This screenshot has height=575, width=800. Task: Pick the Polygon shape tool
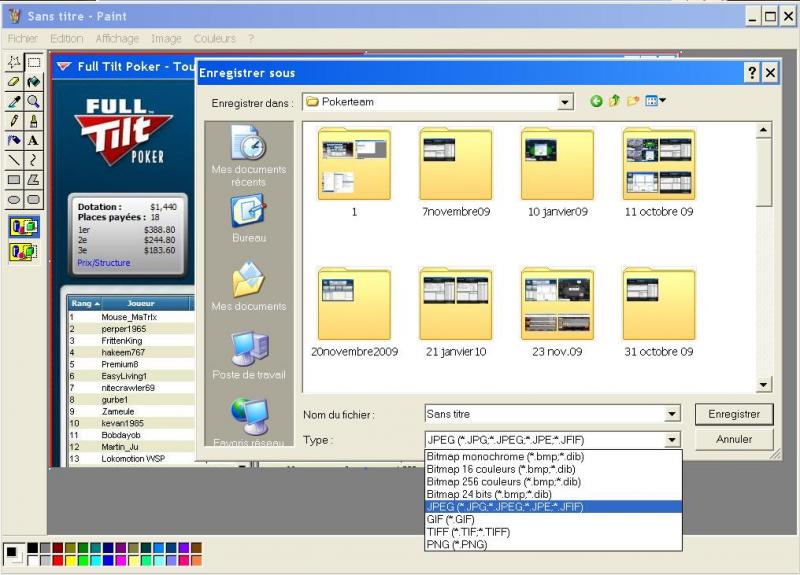(34, 180)
